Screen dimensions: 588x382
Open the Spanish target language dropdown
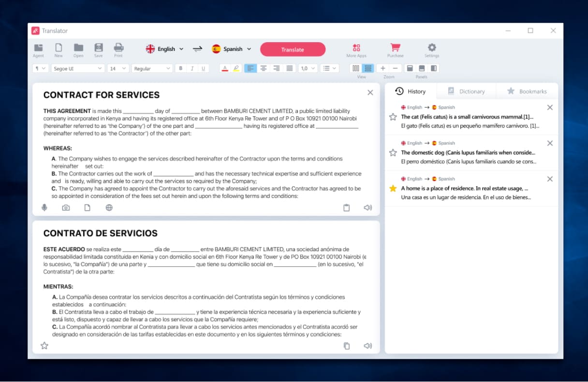click(232, 49)
